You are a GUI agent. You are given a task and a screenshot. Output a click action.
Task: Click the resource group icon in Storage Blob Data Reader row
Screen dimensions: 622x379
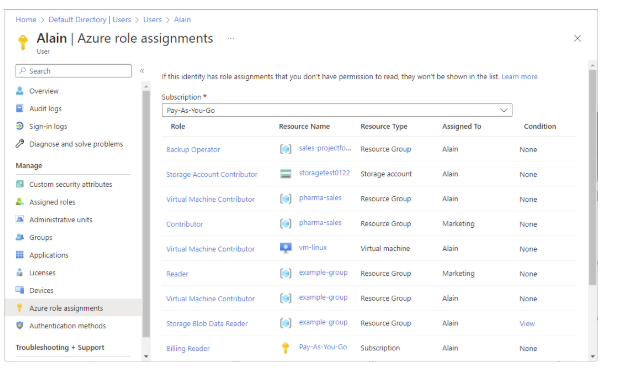(x=286, y=323)
